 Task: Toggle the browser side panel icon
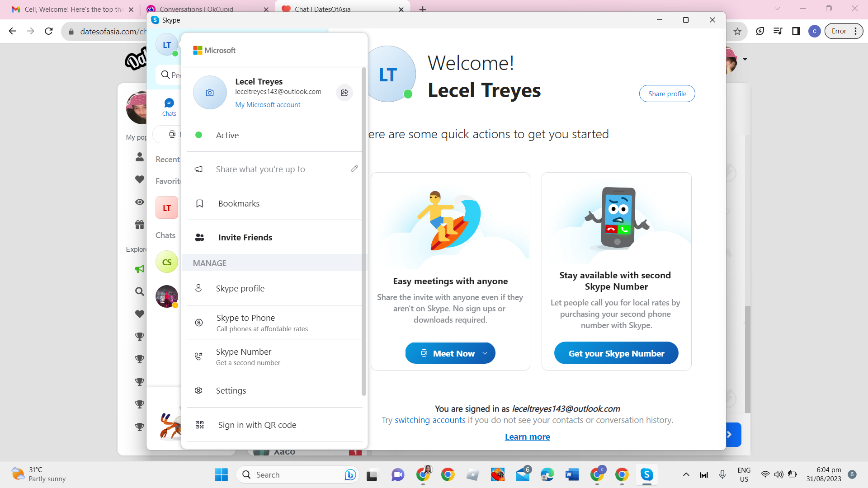[796, 31]
